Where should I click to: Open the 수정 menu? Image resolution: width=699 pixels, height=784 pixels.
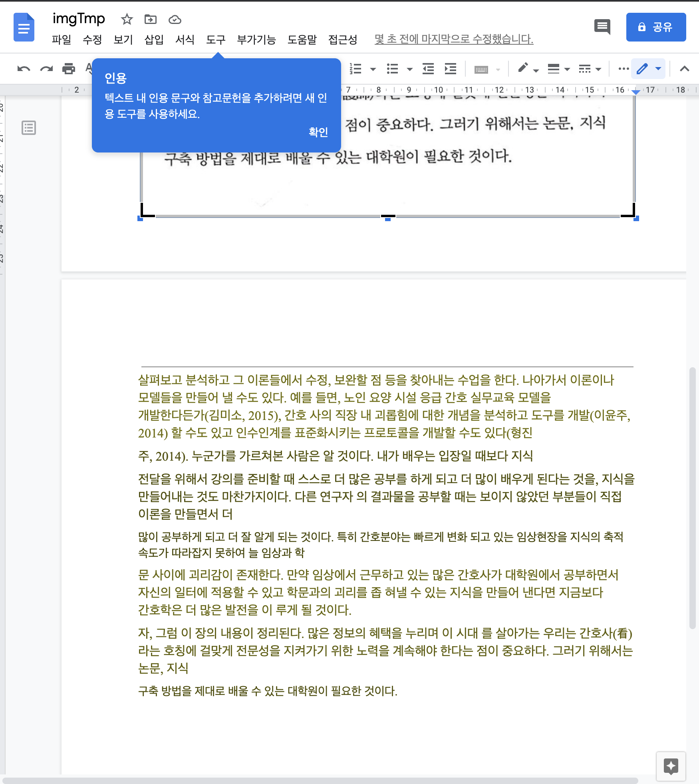coord(92,40)
